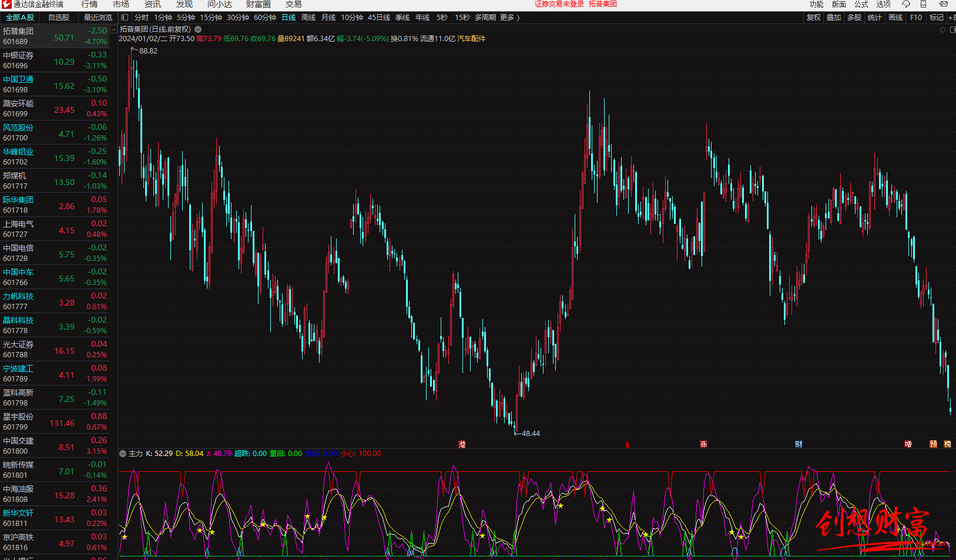This screenshot has width=956, height=560.
Task: Switch to 最近浏览 tab
Action: [x=98, y=18]
